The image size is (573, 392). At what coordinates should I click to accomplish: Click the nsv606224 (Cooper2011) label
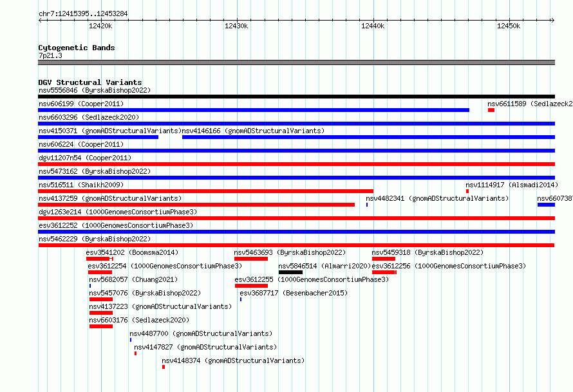click(81, 144)
